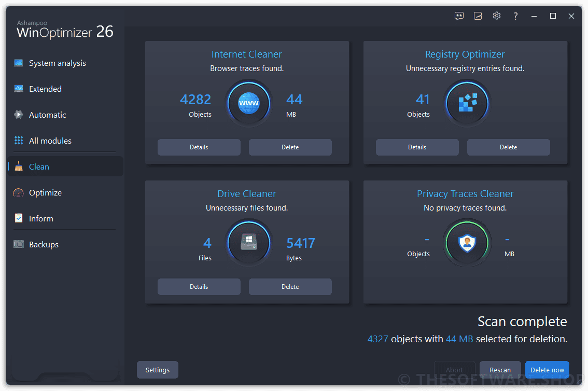Click the Scan complete heading

[x=522, y=322]
